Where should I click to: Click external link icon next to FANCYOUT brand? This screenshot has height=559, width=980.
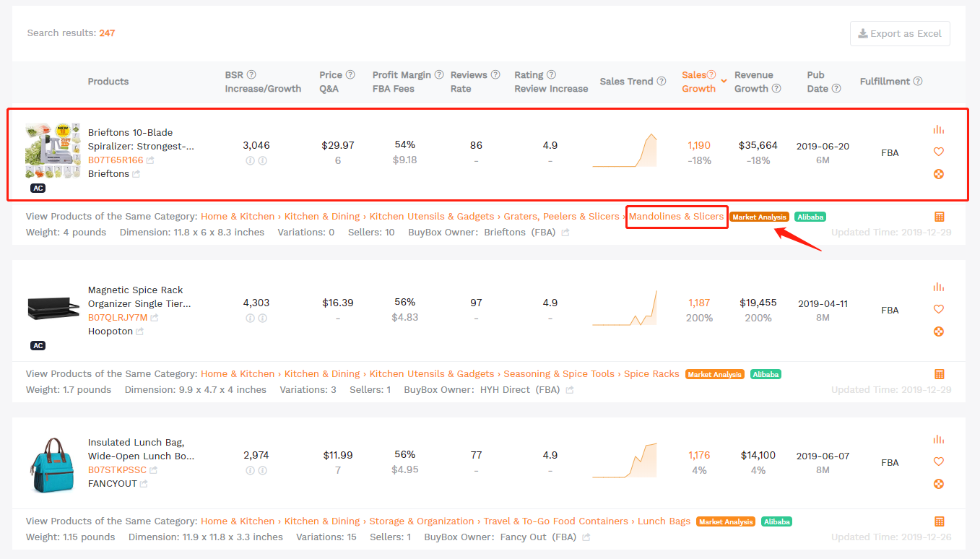(144, 484)
